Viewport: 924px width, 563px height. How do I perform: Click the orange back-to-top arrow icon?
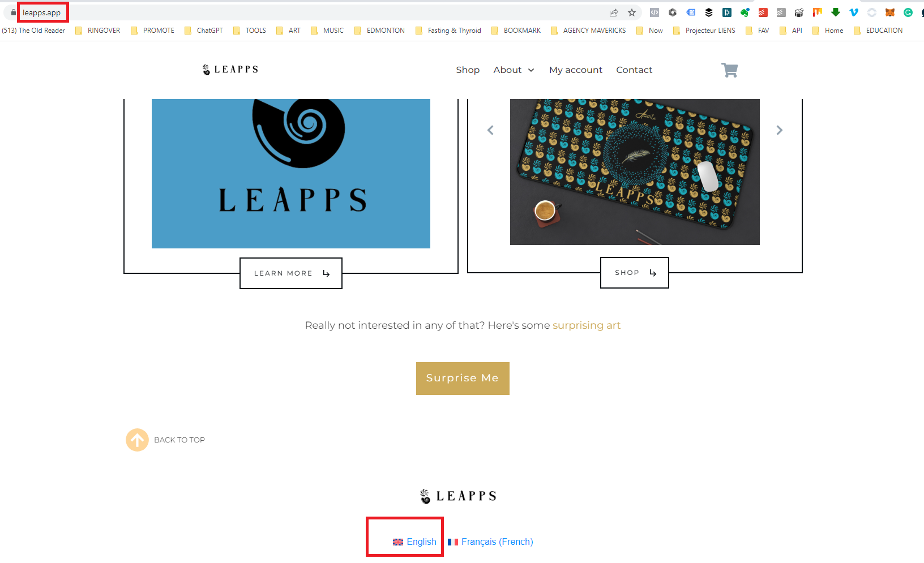pos(137,440)
